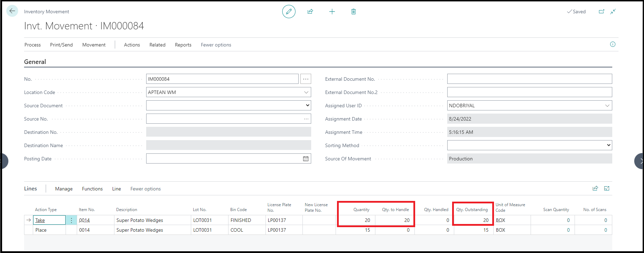644x253 pixels.
Task: Open Posting Date calendar picker
Action: (x=306, y=159)
